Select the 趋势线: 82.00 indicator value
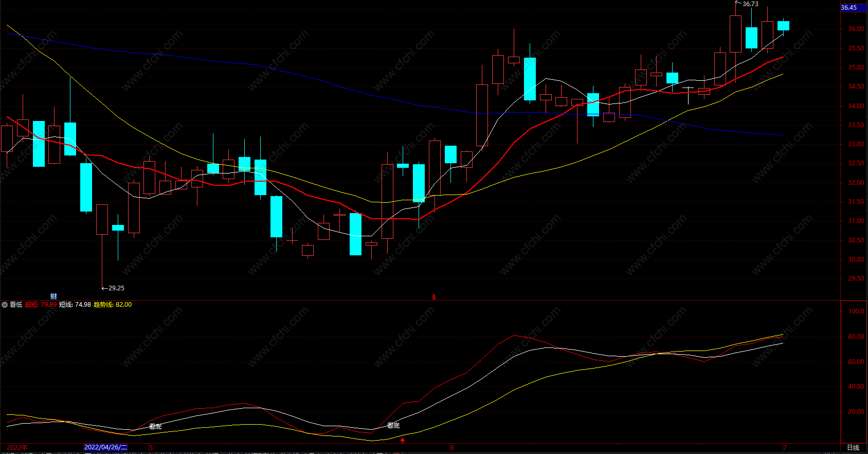Image resolution: width=868 pixels, height=454 pixels. click(113, 305)
